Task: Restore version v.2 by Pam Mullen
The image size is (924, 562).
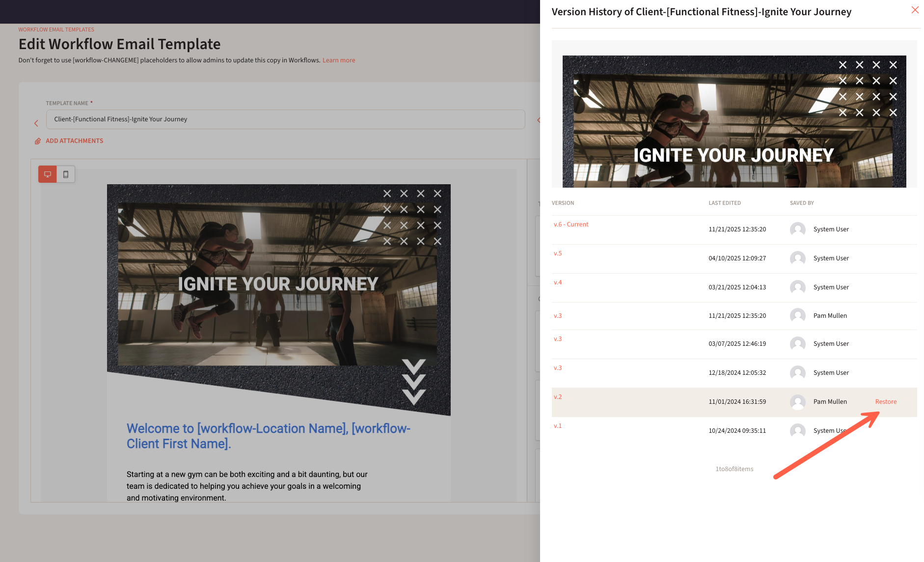Action: (886, 402)
